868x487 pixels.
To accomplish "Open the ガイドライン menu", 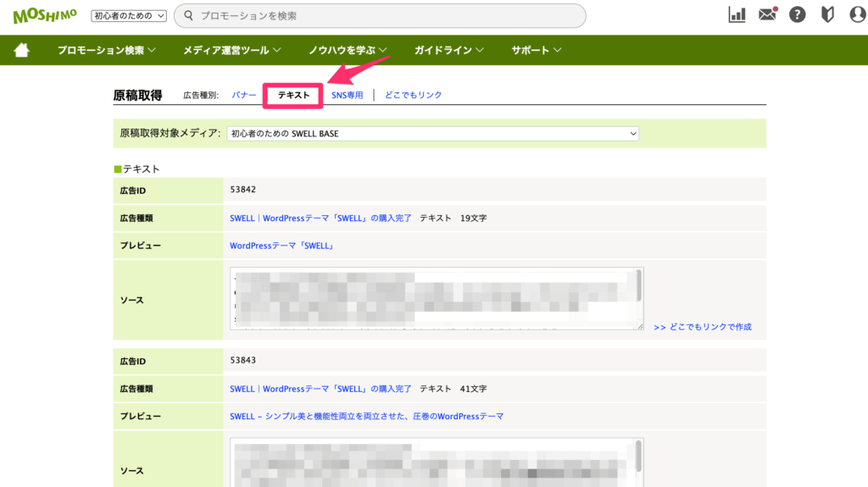I will [x=448, y=50].
